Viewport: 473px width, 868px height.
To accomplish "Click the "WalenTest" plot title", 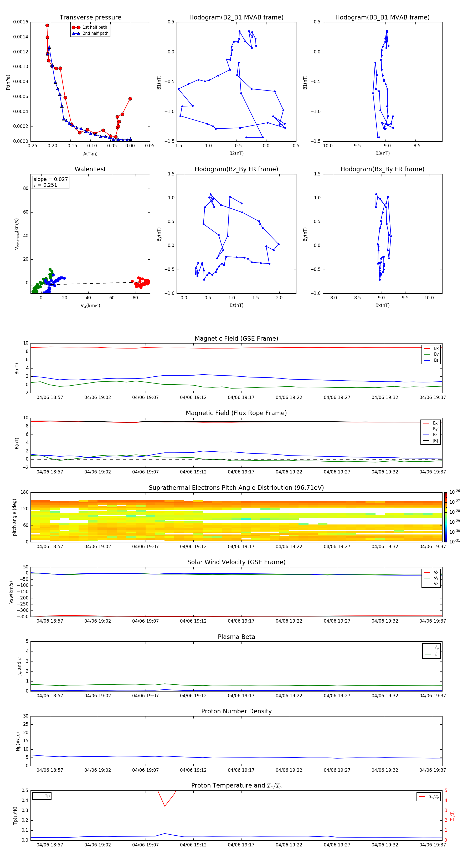I will tap(90, 169).
